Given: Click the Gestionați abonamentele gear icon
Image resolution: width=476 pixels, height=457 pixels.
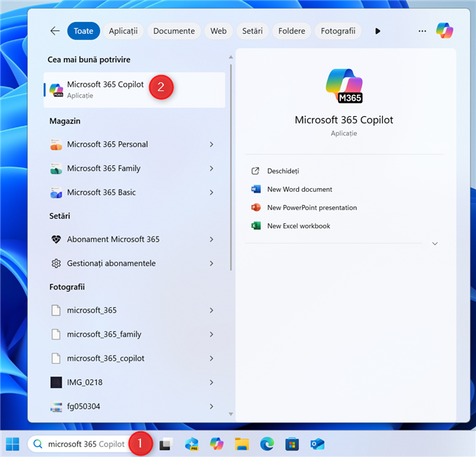Looking at the screenshot, I should [x=56, y=263].
